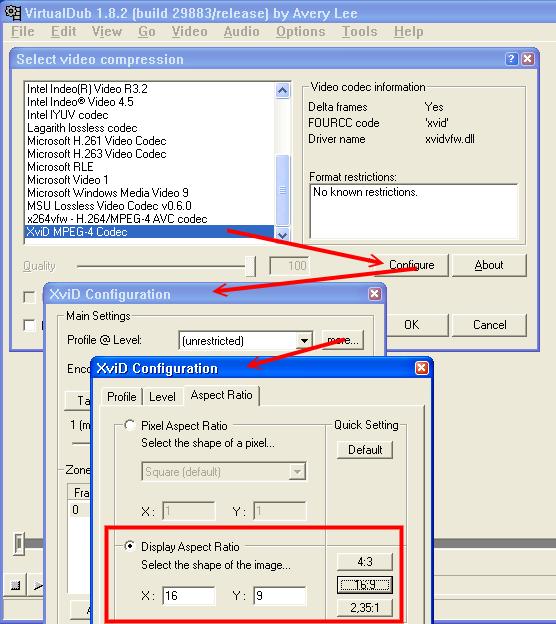The image size is (556, 624).
Task: Click the stop playback button icon
Action: [x=16, y=585]
